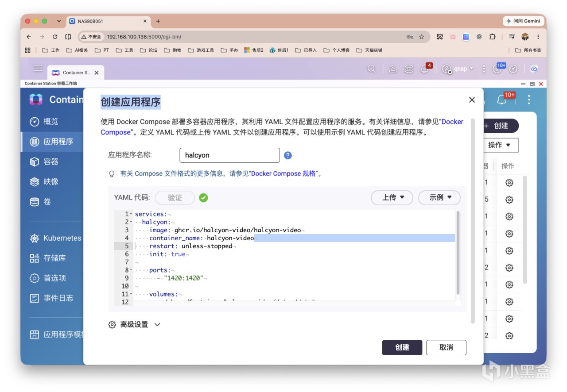Viewport: 567px width, 392px height.
Task: Click the "1420:1420" port mapping text
Action: [183, 278]
